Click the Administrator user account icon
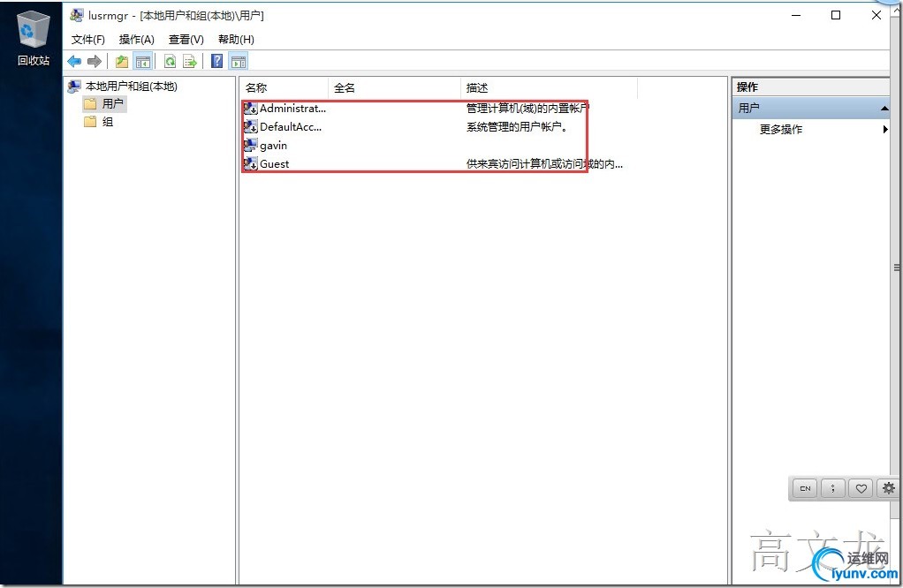This screenshot has width=903, height=588. coord(251,109)
